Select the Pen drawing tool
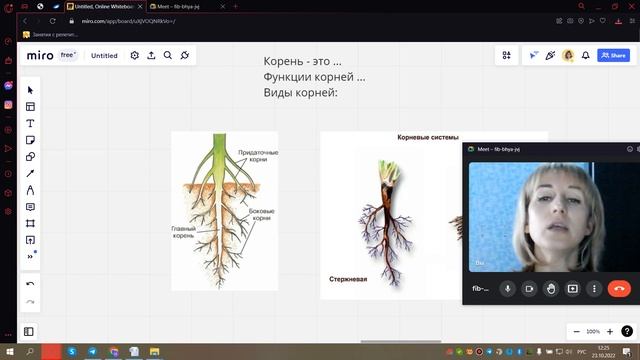 (30, 190)
